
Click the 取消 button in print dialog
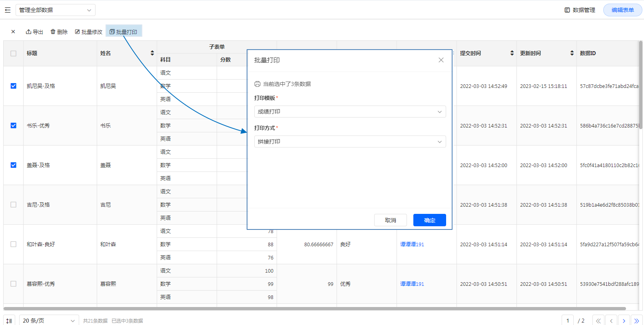(x=390, y=220)
